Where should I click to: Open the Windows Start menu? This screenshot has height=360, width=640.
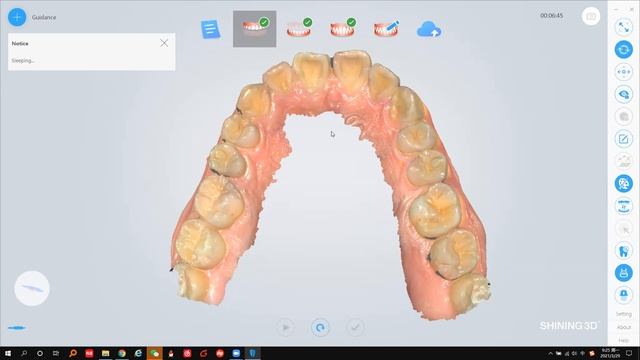[x=8, y=353]
